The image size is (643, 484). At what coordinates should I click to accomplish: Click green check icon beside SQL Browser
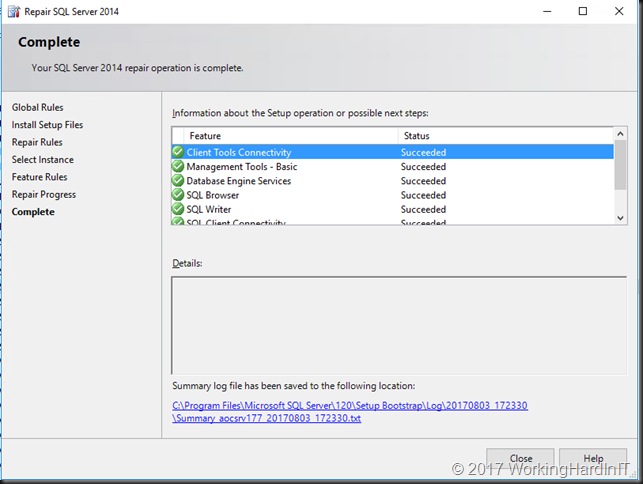(178, 194)
